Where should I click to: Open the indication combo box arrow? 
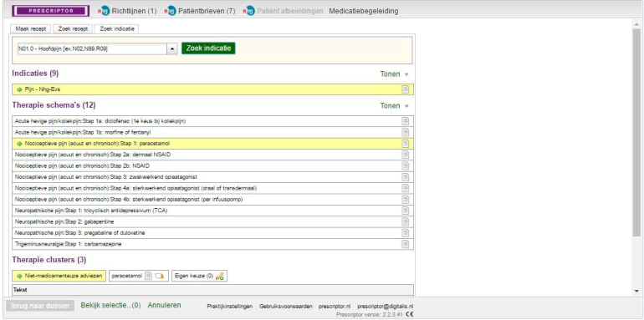click(x=172, y=48)
